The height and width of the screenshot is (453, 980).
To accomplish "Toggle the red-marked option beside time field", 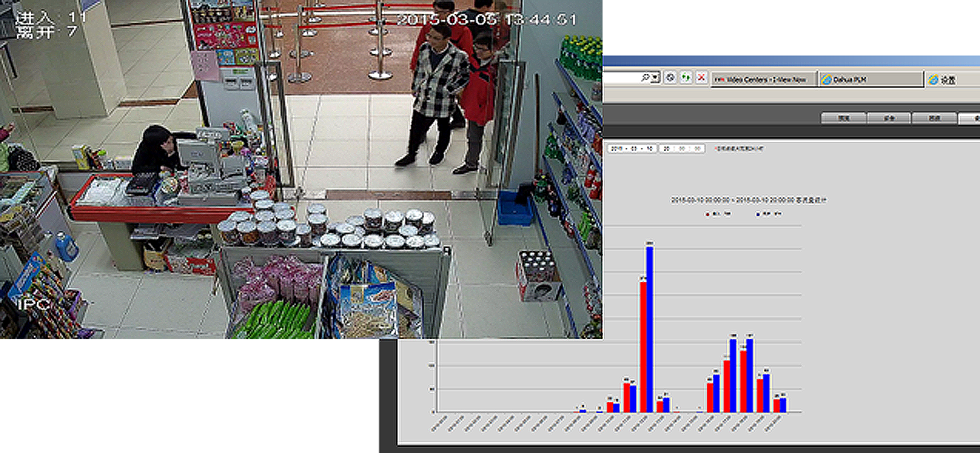I will pyautogui.click(x=716, y=149).
